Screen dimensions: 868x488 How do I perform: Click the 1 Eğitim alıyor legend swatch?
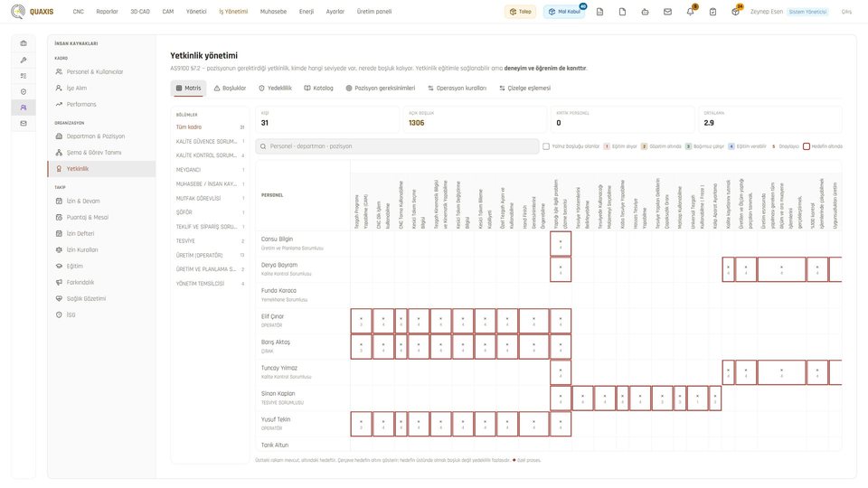click(x=606, y=146)
